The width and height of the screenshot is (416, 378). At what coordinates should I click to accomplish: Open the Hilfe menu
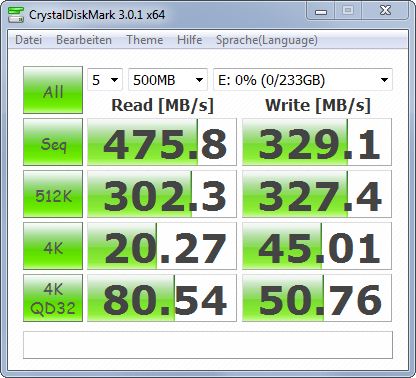(x=189, y=40)
